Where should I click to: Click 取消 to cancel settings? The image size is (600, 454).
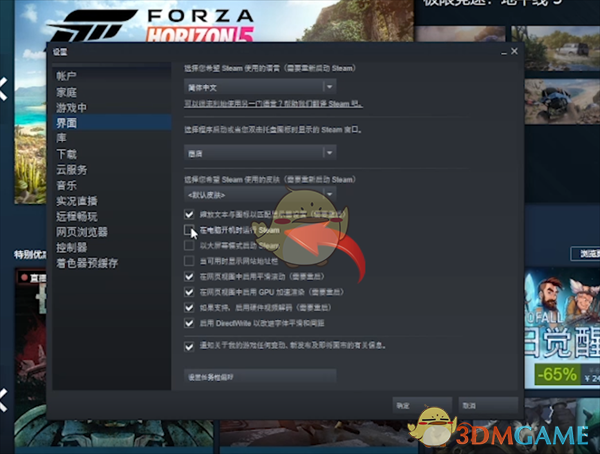488,405
